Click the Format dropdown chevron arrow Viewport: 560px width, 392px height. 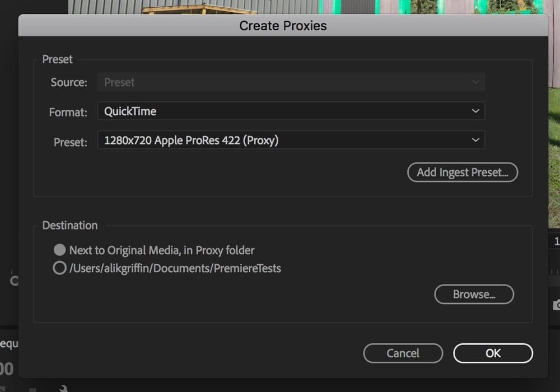[475, 111]
